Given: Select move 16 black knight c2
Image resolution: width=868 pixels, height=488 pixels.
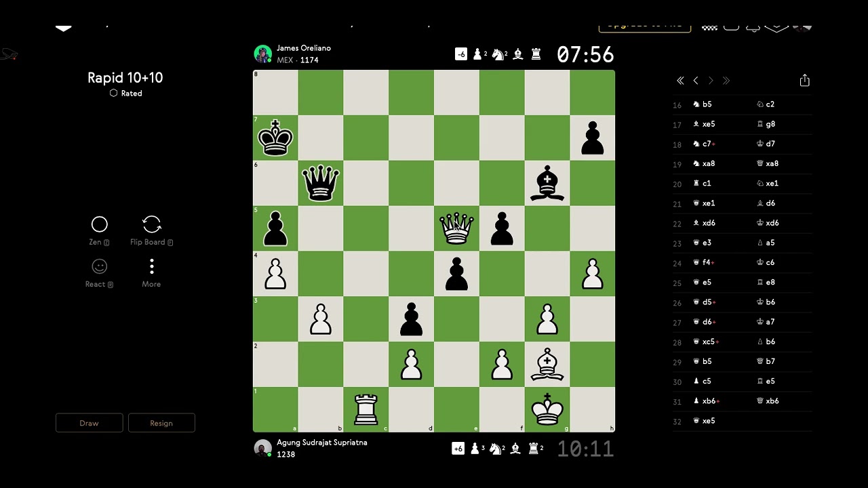Looking at the screenshot, I should (765, 104).
